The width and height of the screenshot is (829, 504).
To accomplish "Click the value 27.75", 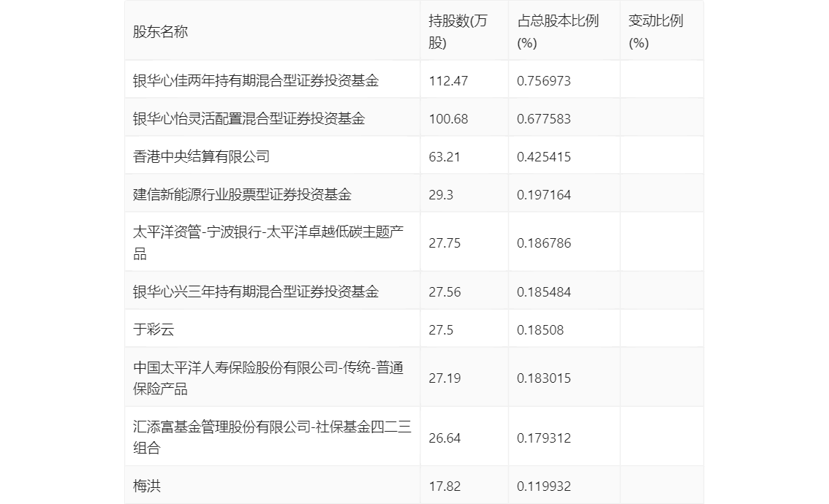I will [x=444, y=243].
